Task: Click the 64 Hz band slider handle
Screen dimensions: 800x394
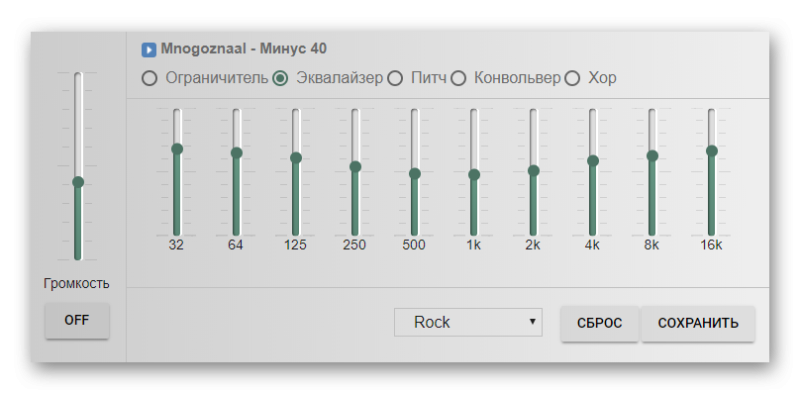Action: (x=236, y=153)
